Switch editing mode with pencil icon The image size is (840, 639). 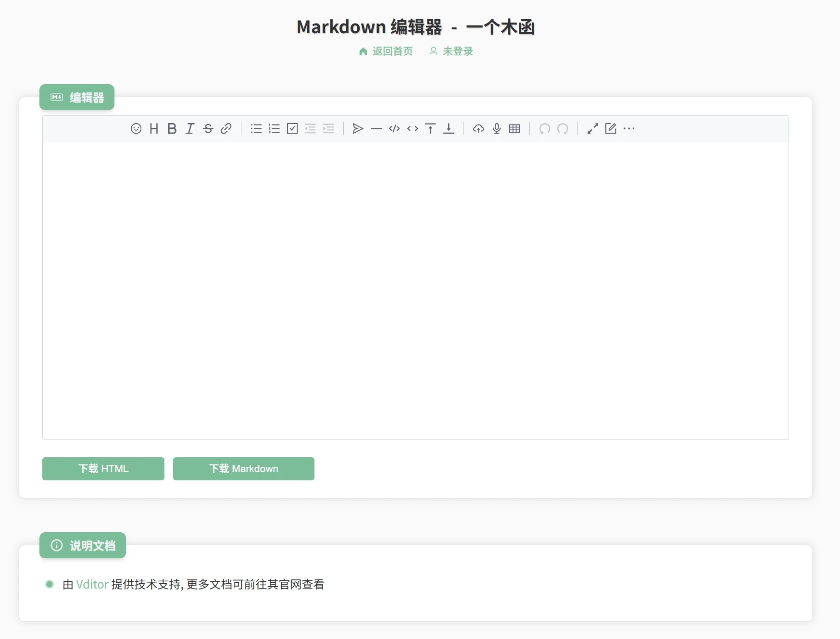click(611, 128)
